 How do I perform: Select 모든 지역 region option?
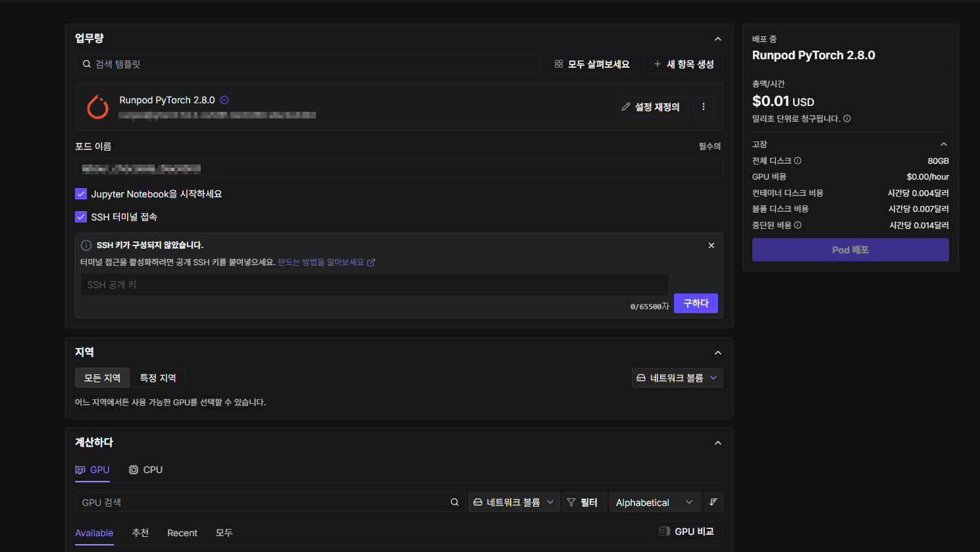coord(103,378)
